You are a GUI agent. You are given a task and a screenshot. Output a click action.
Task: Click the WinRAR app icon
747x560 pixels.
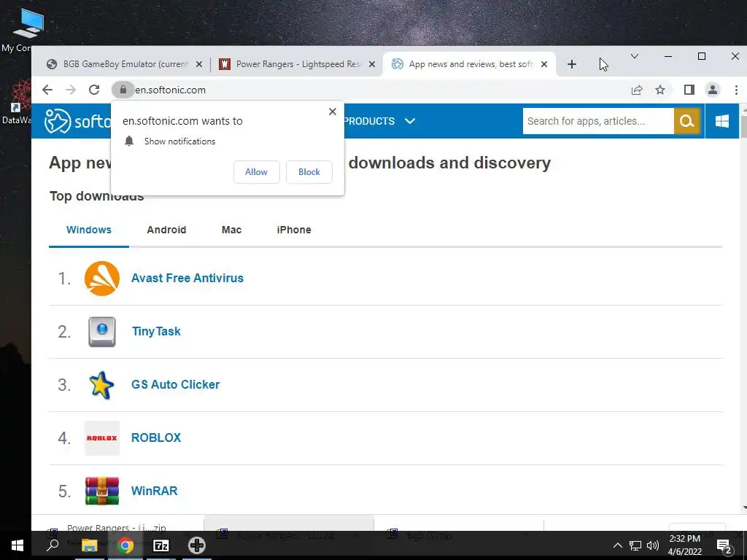tap(102, 491)
